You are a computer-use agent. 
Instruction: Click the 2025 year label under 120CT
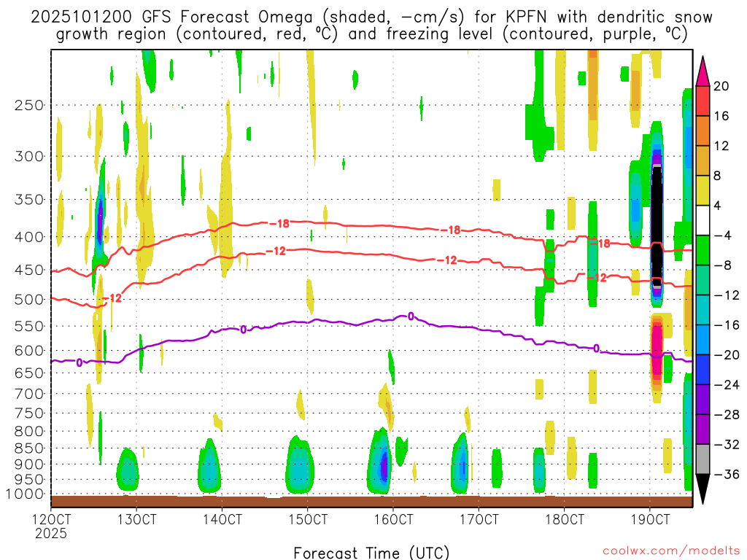click(51, 534)
